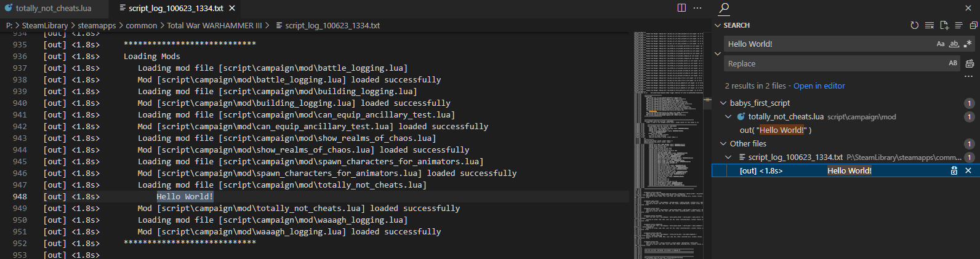Clear search results icon

(930, 25)
